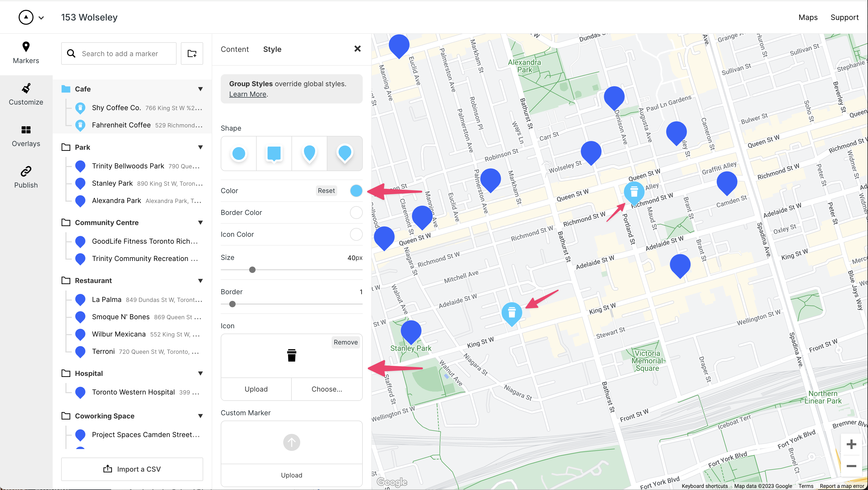Collapse the Hospital group
Viewport: 868px width, 490px height.
coord(201,373)
